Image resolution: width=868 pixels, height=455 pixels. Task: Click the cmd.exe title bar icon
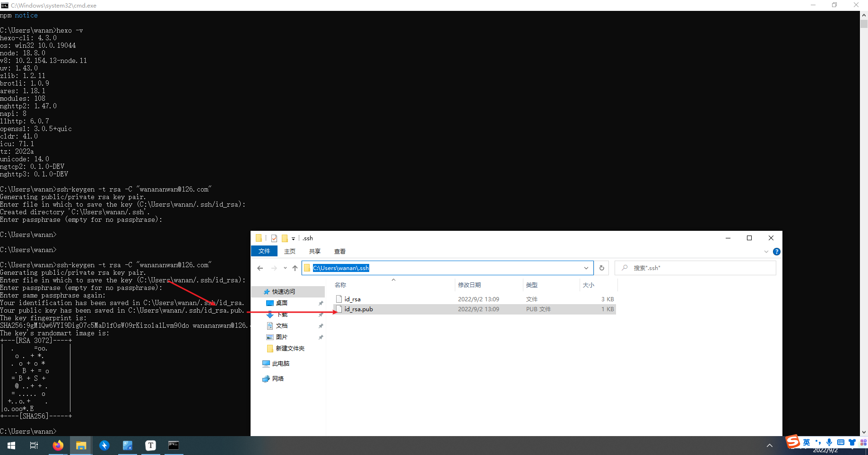[5, 5]
